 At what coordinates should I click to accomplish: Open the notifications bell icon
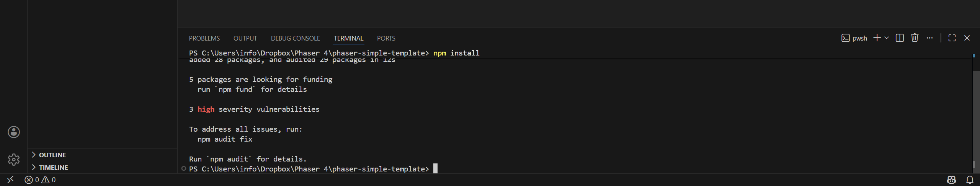pos(970,180)
